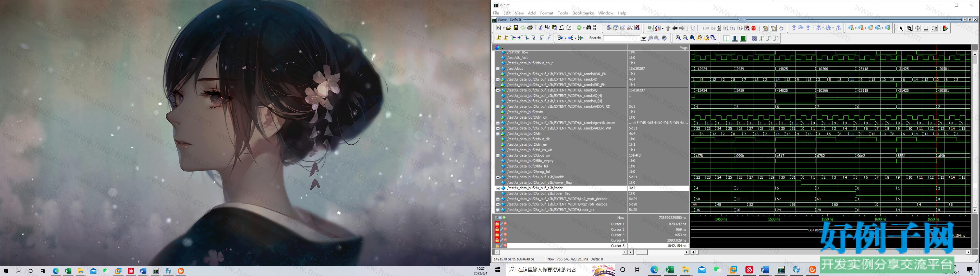
Task: Toggle the lock for Cursor 4
Action: (497, 240)
